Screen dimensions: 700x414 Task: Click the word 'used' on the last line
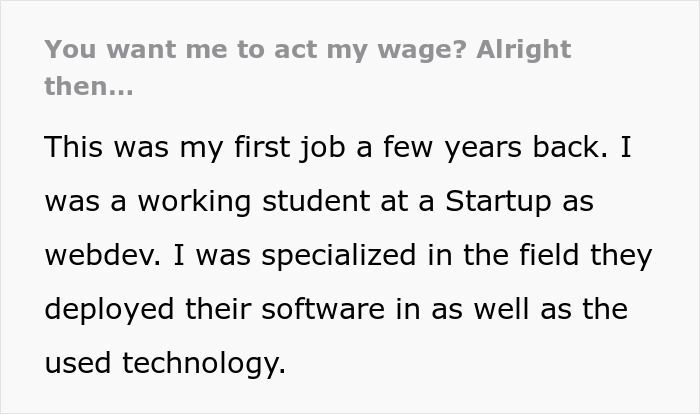coord(78,363)
